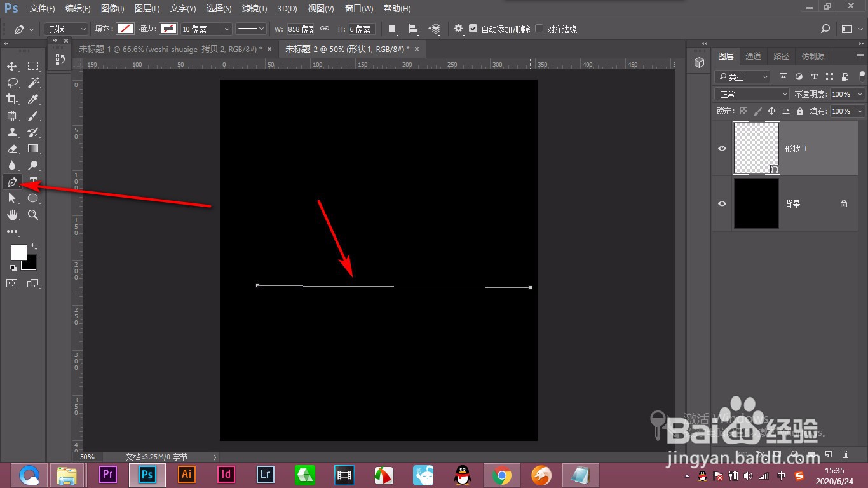This screenshot has width=868, height=488.
Task: Switch to document tab 未标题-1
Action: pos(170,49)
